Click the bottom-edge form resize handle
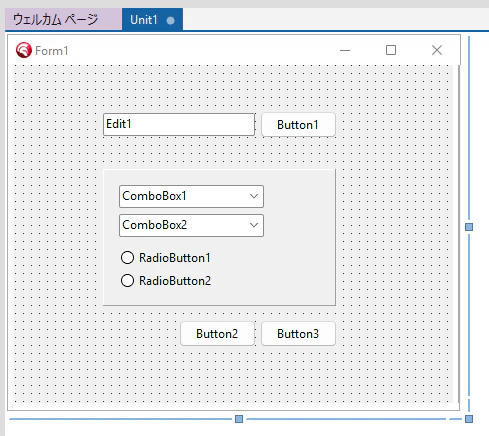Viewport: 489px width, 436px height. pyautogui.click(x=239, y=419)
